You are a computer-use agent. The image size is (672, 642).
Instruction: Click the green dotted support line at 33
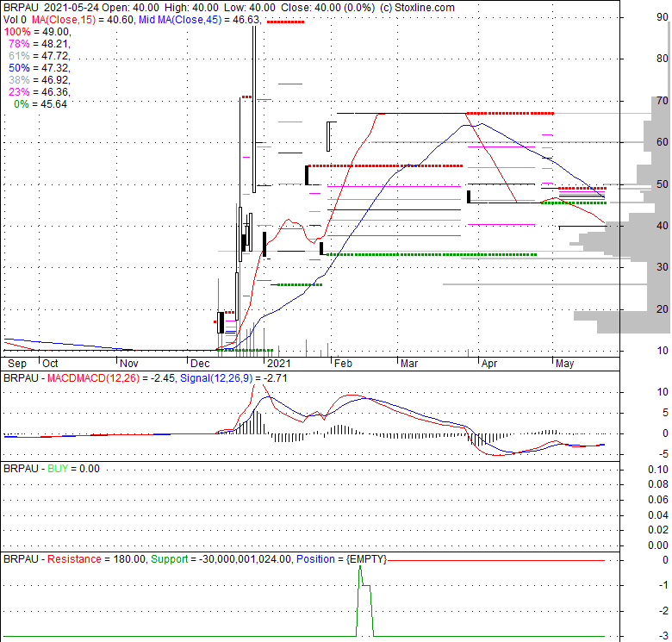pos(432,254)
